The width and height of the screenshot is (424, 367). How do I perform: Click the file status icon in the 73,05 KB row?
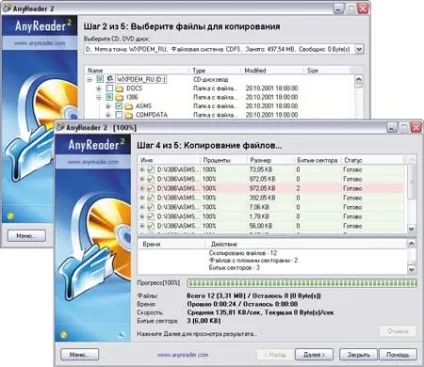[x=150, y=170]
